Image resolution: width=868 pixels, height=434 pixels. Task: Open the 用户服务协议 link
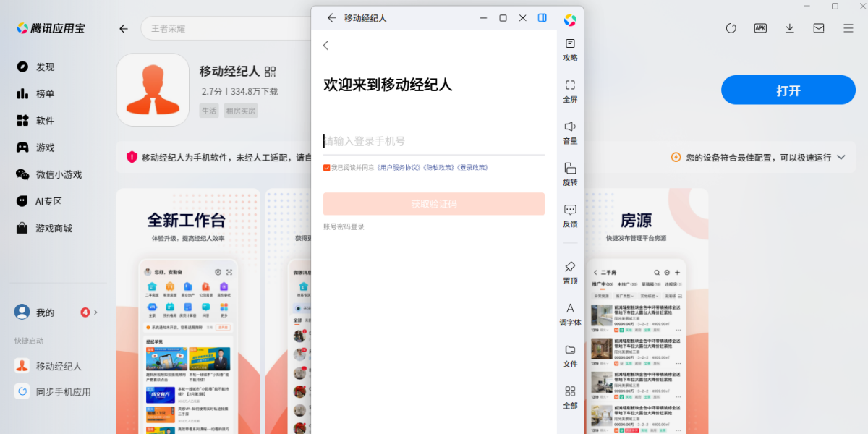[x=399, y=167]
